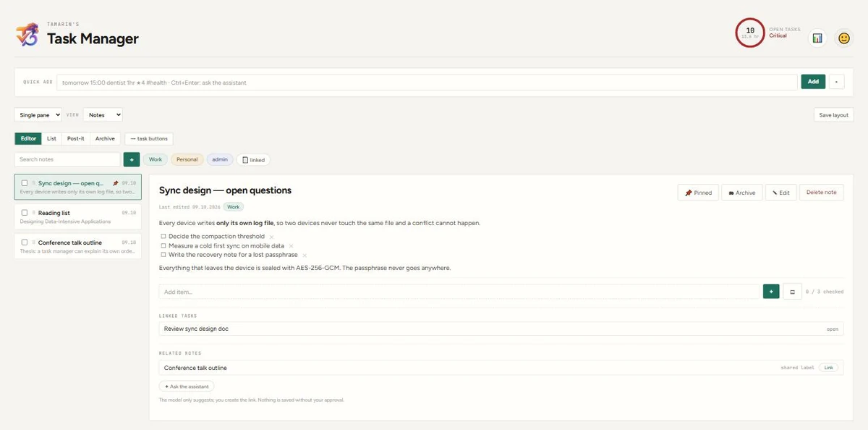Screen dimensions: 868x430
Task: Open the Reading list note
Action: click(78, 216)
